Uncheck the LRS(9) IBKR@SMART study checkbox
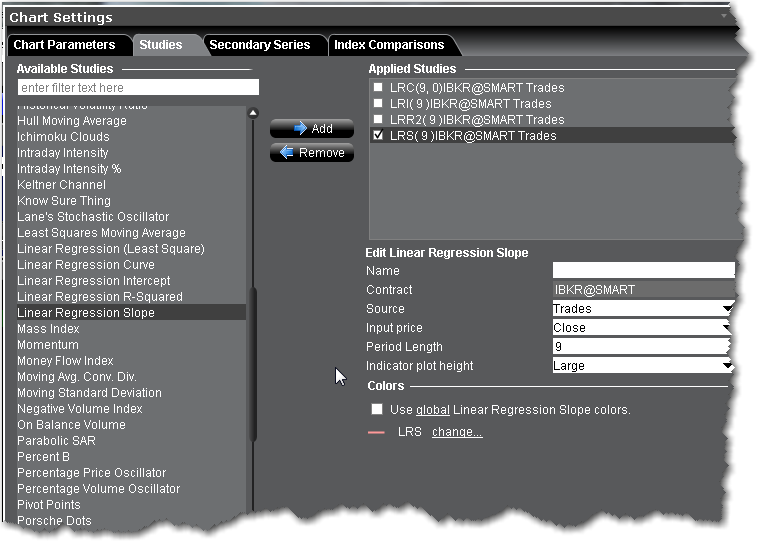 click(377, 136)
